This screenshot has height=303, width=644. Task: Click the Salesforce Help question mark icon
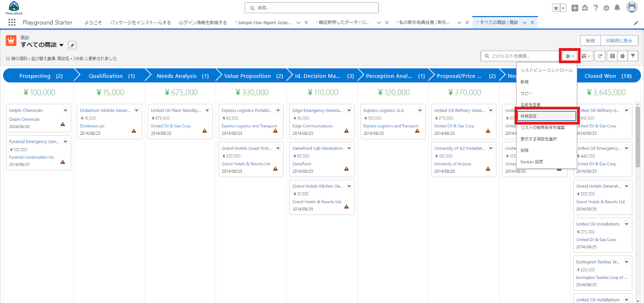click(596, 8)
